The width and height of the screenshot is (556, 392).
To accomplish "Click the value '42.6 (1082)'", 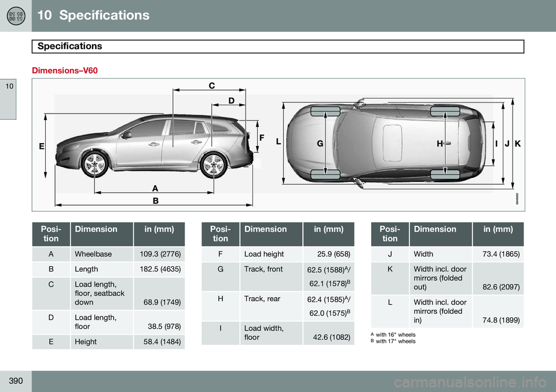I will (x=331, y=337).
